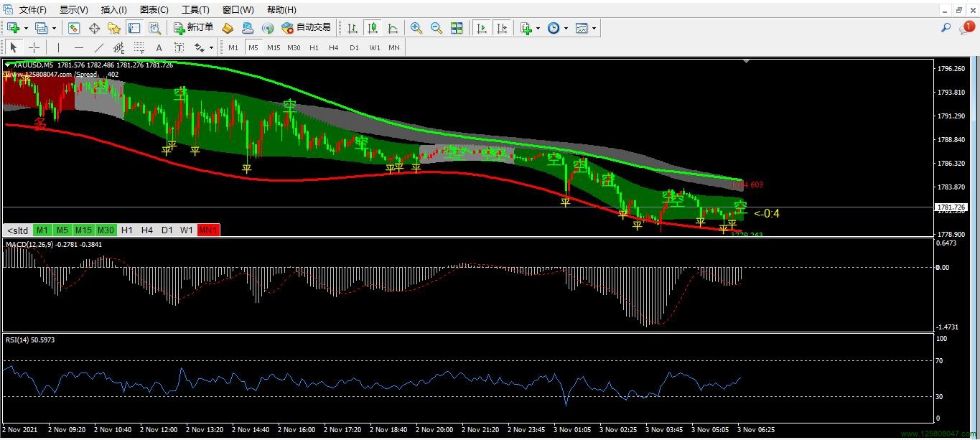Viewport: 980px width, 440px height.
Task: Select the arrow cursor tool
Action: coord(14,47)
